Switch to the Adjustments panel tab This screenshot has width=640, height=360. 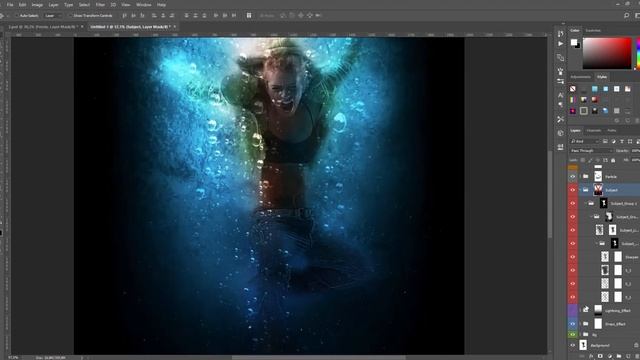click(x=580, y=77)
